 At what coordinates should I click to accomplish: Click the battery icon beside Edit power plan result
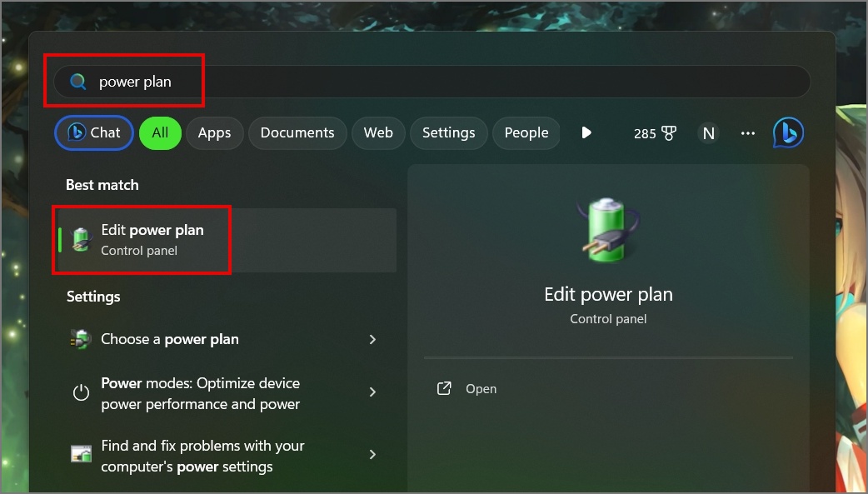pyautogui.click(x=82, y=240)
